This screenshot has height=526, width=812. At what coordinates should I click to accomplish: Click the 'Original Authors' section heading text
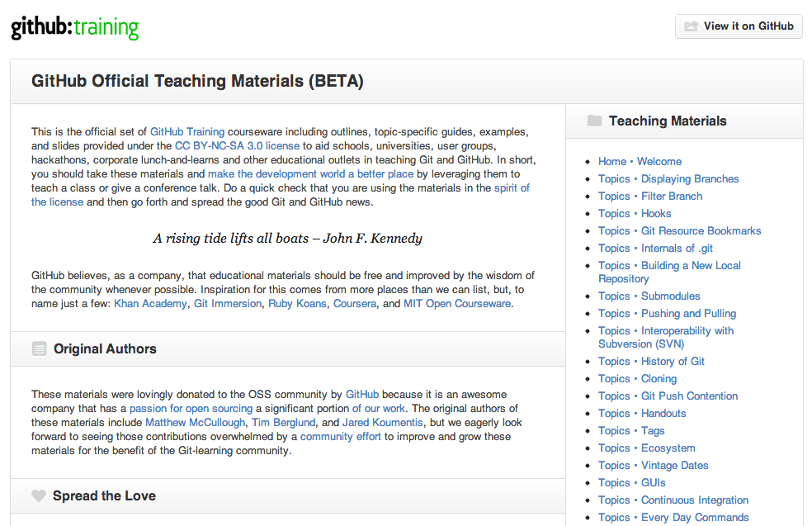point(105,348)
